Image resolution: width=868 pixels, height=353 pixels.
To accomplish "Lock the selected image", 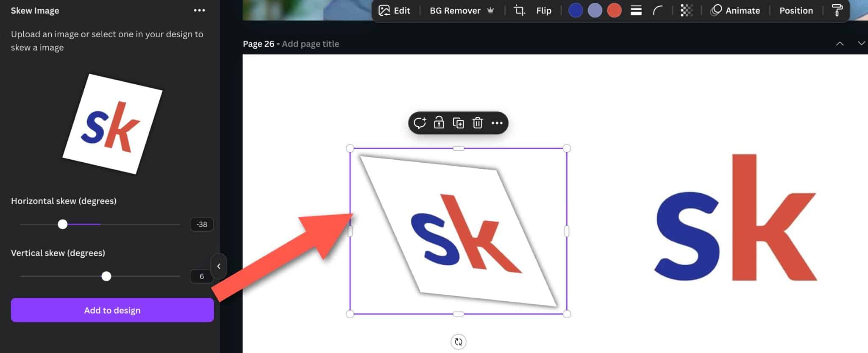I will pyautogui.click(x=439, y=123).
